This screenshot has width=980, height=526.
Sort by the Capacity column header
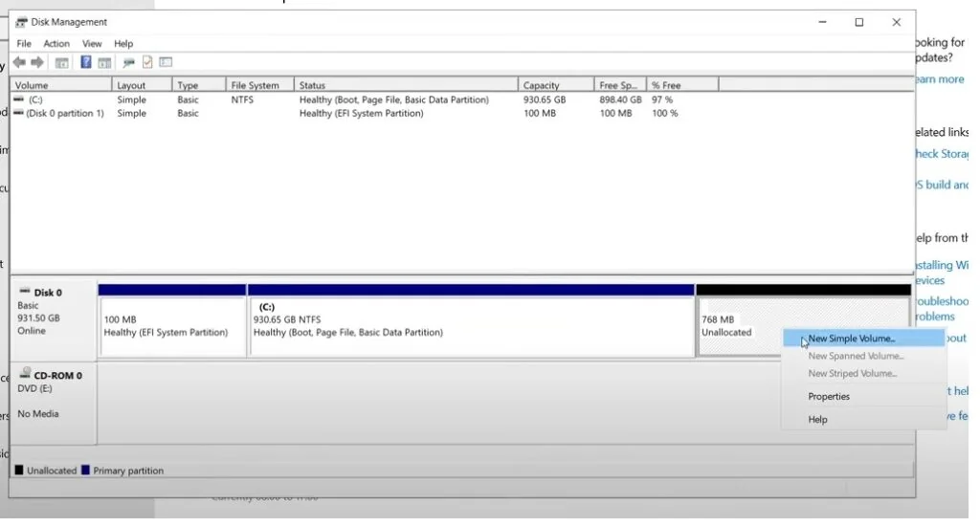pyautogui.click(x=556, y=85)
